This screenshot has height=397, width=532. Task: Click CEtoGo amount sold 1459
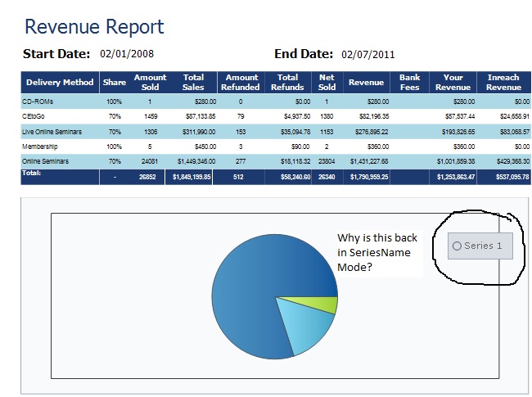click(x=151, y=116)
